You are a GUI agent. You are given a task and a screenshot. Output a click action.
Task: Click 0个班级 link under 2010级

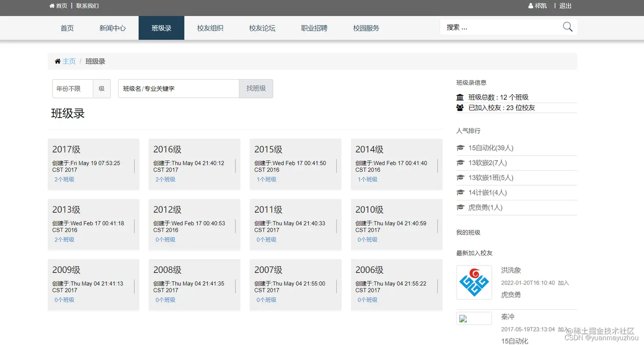tap(368, 239)
